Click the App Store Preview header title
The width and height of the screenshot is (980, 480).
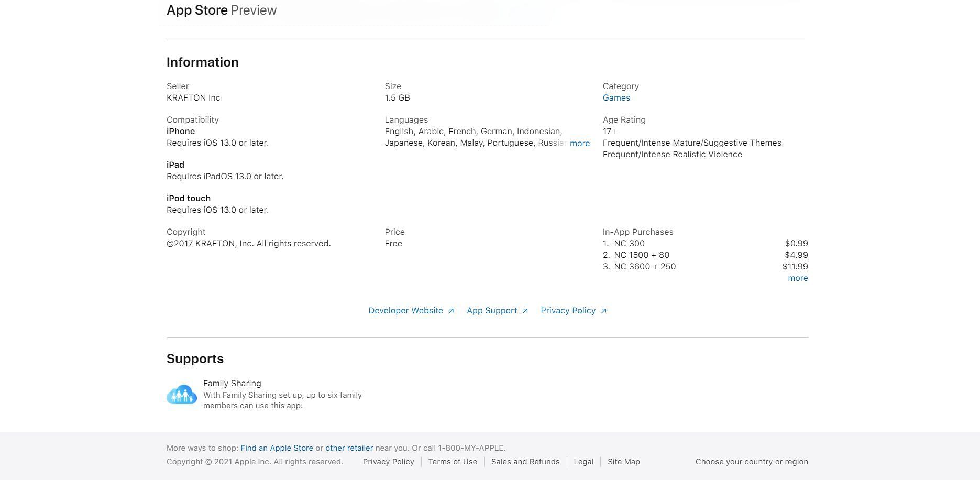coord(222,10)
